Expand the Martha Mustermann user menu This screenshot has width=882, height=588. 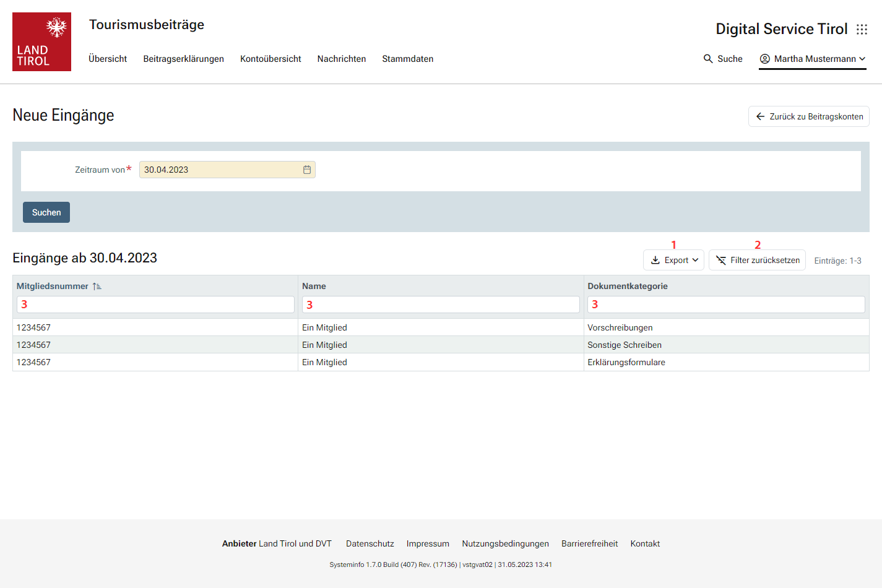[x=862, y=59]
